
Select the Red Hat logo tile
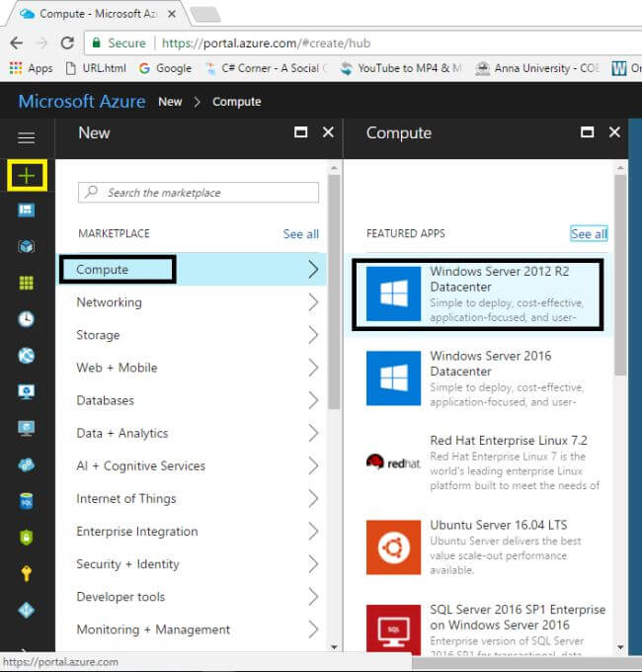[393, 462]
